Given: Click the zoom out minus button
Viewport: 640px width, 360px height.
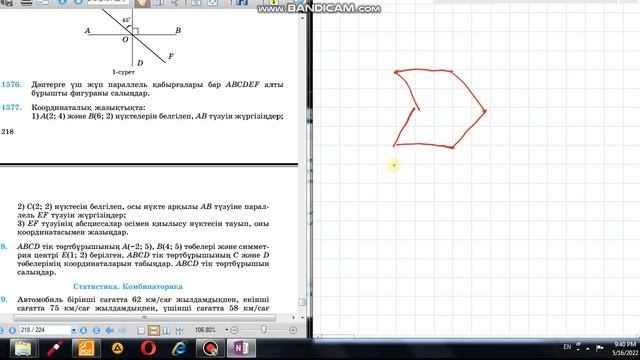Looking at the screenshot, I should click(x=234, y=330).
